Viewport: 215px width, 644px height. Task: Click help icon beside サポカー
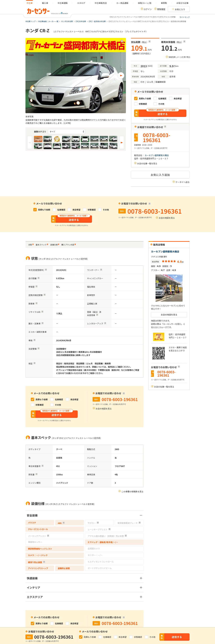(x=98, y=522)
